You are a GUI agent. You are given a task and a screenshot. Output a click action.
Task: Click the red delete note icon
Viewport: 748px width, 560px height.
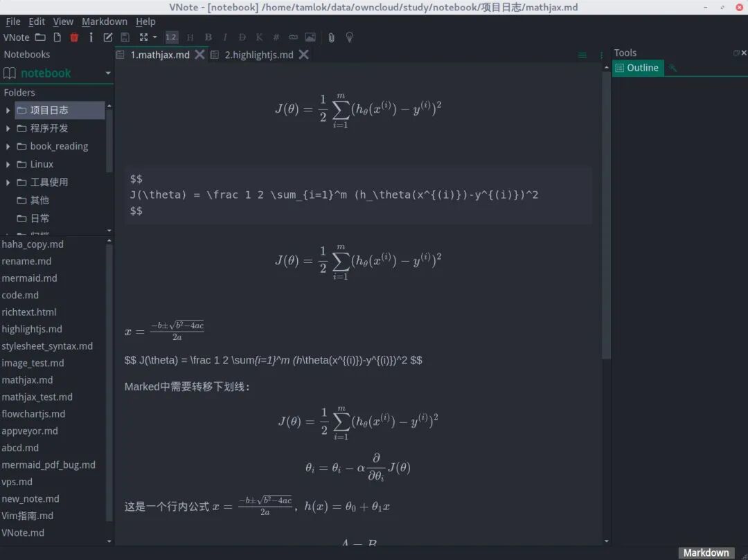coord(75,37)
